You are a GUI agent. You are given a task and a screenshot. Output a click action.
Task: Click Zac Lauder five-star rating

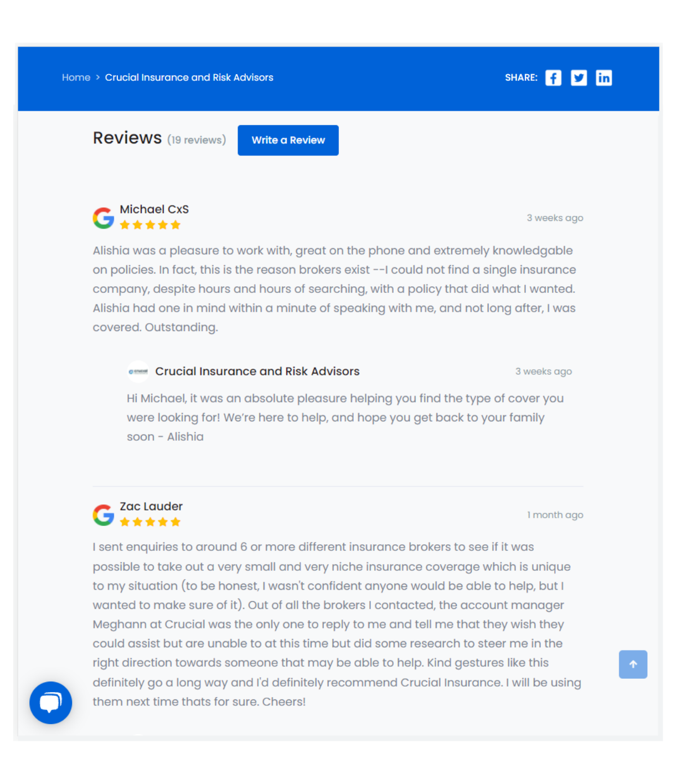[x=150, y=522]
